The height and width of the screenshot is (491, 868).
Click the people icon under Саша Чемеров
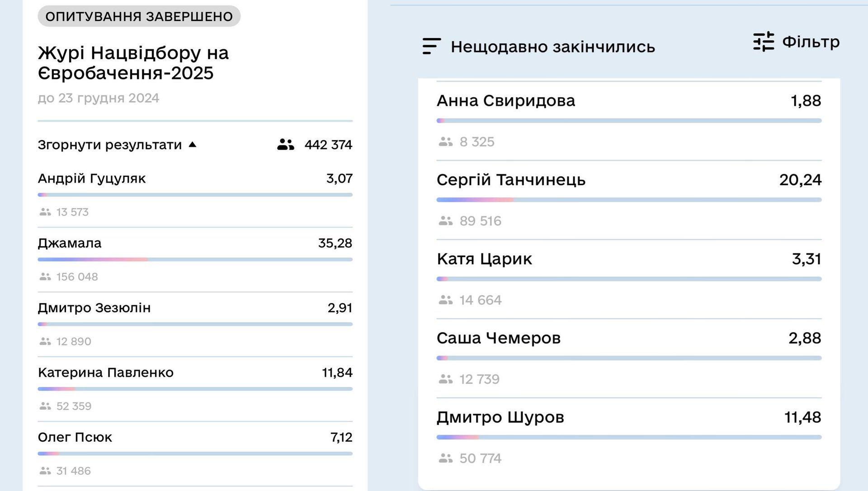tap(445, 379)
